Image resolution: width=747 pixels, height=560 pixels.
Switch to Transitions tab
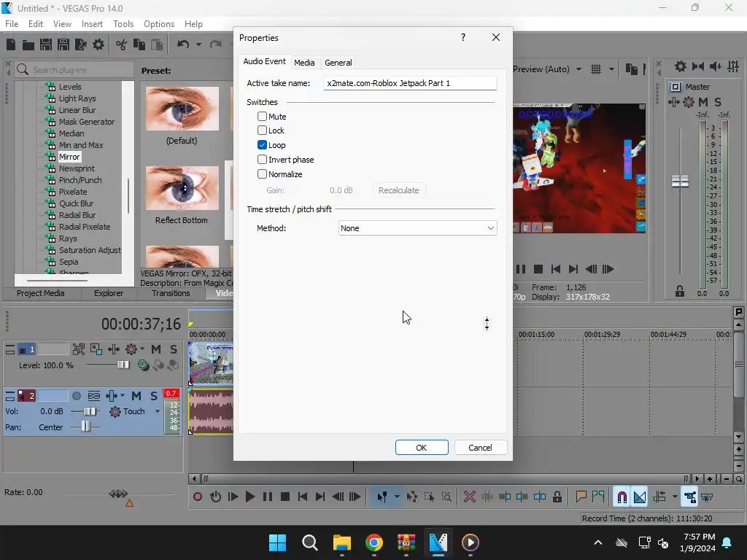click(x=171, y=293)
